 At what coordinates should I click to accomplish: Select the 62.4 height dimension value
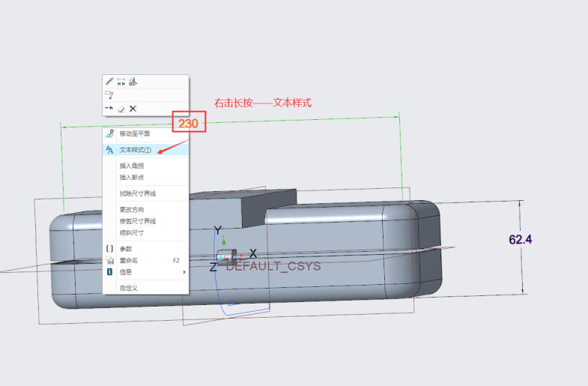[525, 240]
